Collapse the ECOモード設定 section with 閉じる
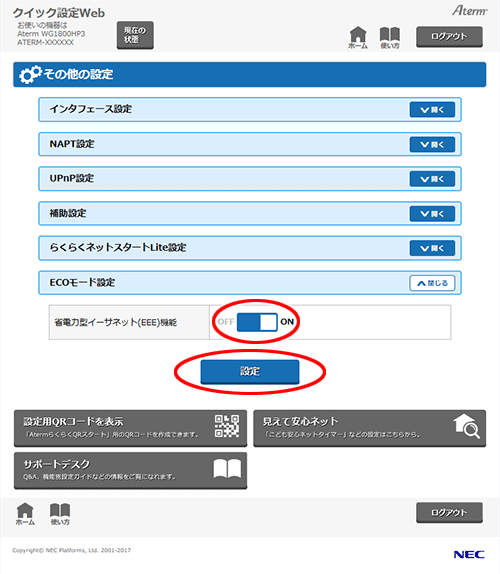This screenshot has height=574, width=500. [432, 283]
